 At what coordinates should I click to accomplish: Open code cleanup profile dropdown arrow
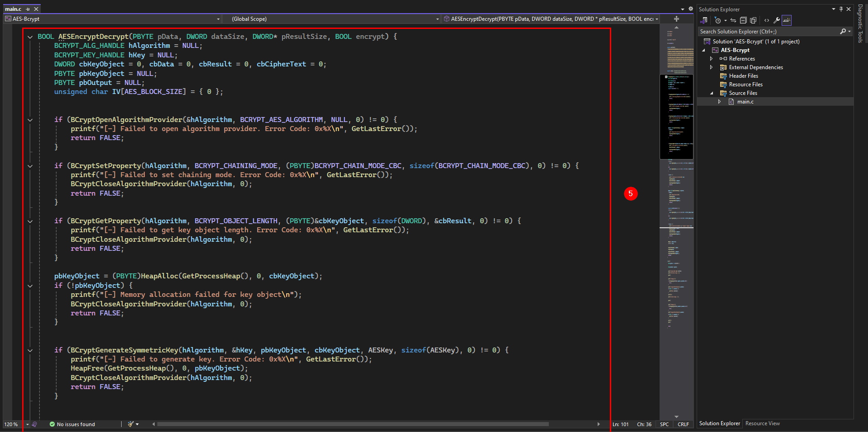click(x=137, y=424)
